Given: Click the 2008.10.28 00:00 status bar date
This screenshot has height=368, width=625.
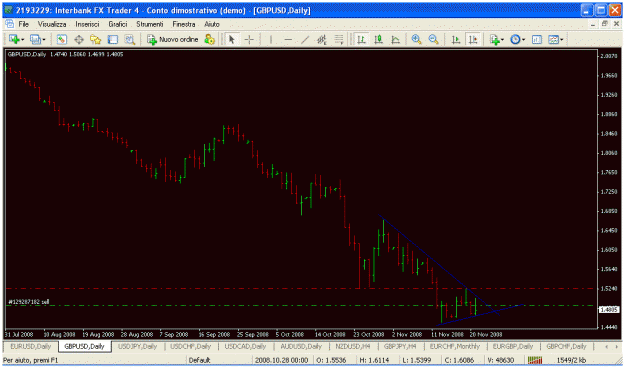Looking at the screenshot, I should pyautogui.click(x=281, y=360).
